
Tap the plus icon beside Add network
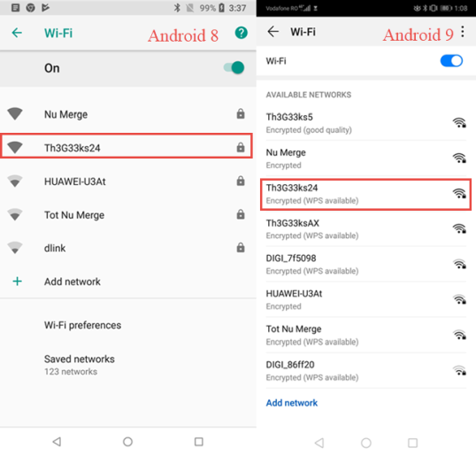coord(18,282)
